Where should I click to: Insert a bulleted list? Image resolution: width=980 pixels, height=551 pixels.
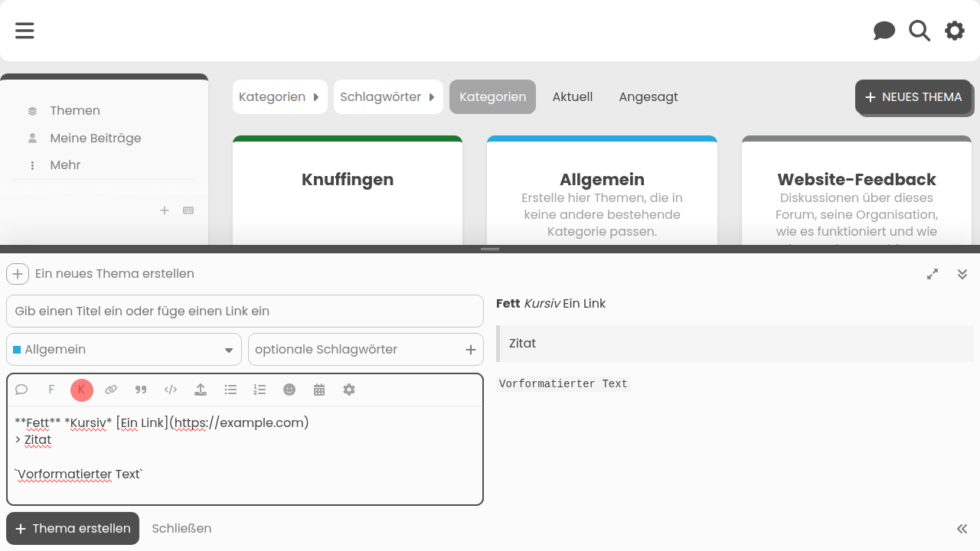pyautogui.click(x=230, y=390)
